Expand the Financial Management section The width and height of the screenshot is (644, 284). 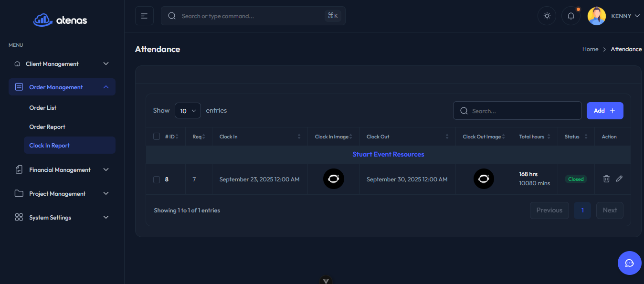tap(62, 170)
